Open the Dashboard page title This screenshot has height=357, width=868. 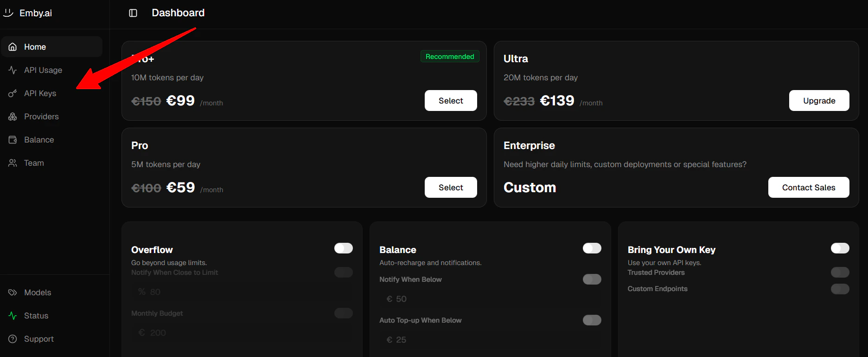[178, 13]
